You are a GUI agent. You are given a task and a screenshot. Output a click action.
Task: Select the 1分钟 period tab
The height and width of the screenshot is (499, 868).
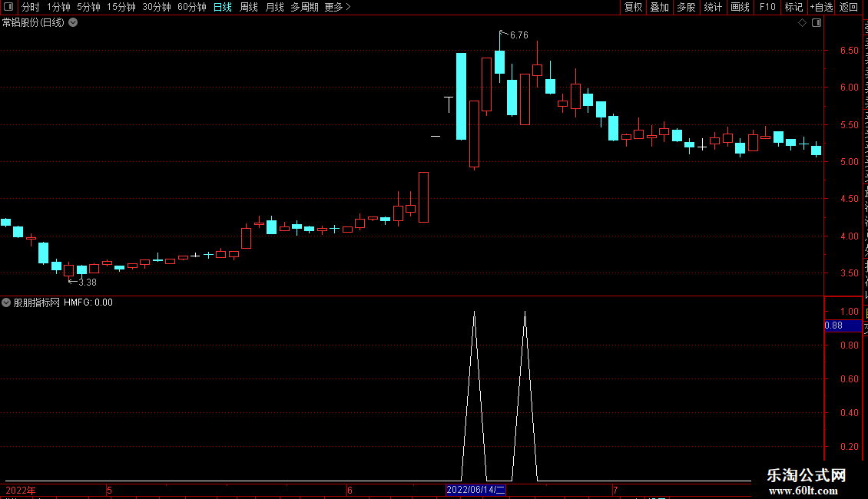coord(58,7)
